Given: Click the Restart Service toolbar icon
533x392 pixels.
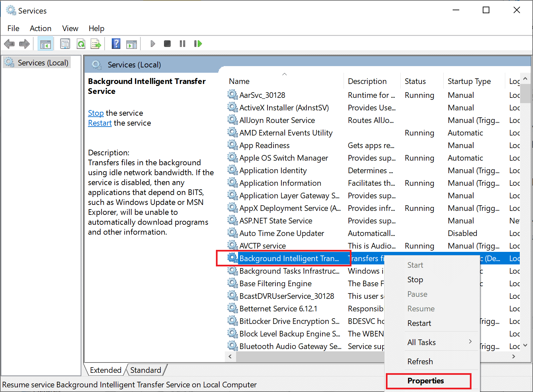Looking at the screenshot, I should [x=198, y=44].
